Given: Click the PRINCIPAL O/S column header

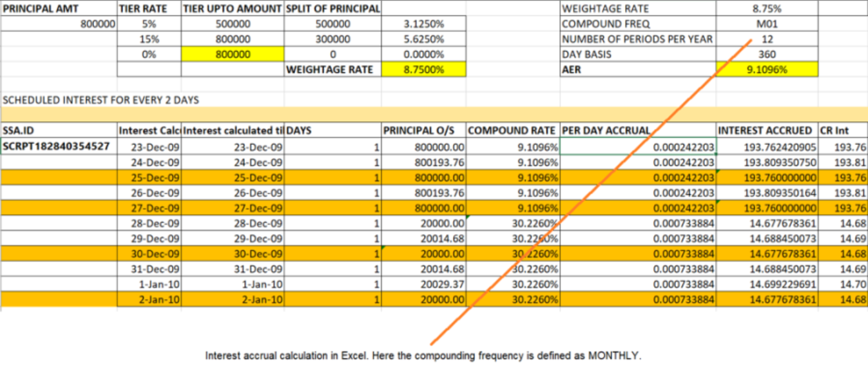Looking at the screenshot, I should coord(423,131).
